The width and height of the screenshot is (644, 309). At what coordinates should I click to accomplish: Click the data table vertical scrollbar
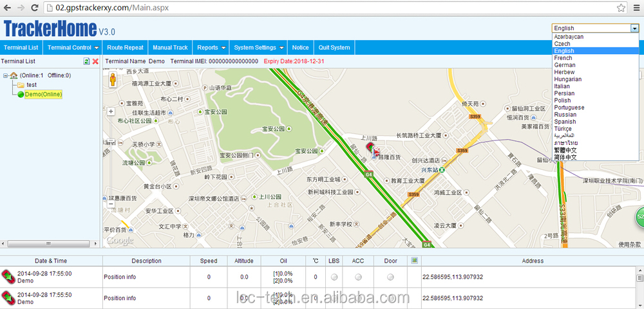640,287
